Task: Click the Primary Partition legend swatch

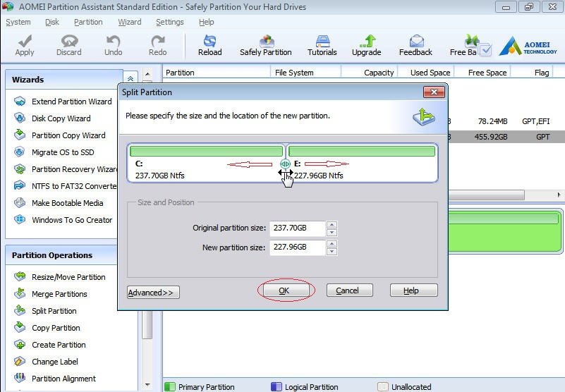Action: [170, 386]
